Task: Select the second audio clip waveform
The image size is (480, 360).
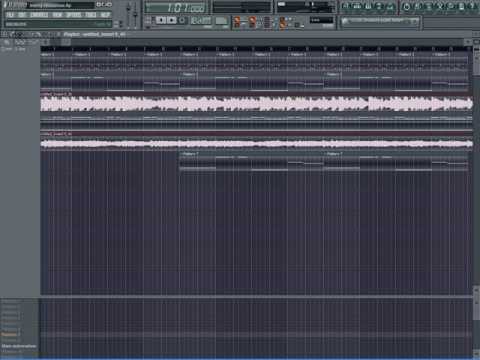Action: click(x=256, y=144)
